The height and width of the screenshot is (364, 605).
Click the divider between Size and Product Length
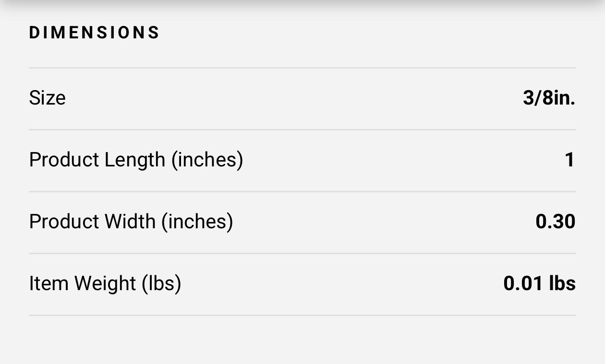pos(302,129)
